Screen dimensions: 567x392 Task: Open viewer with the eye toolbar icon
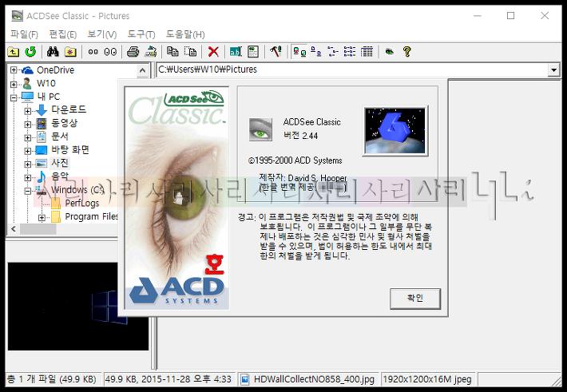(x=390, y=52)
